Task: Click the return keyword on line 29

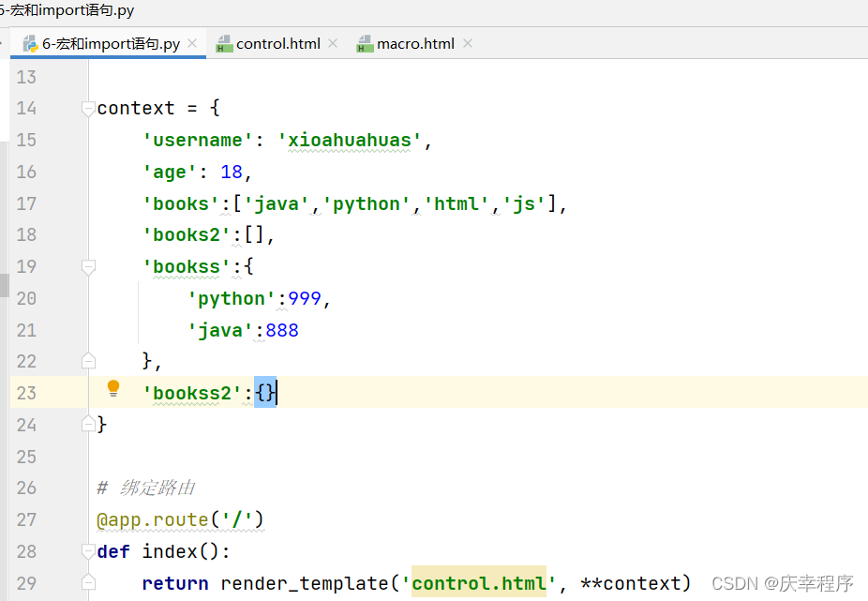Action: (x=175, y=583)
